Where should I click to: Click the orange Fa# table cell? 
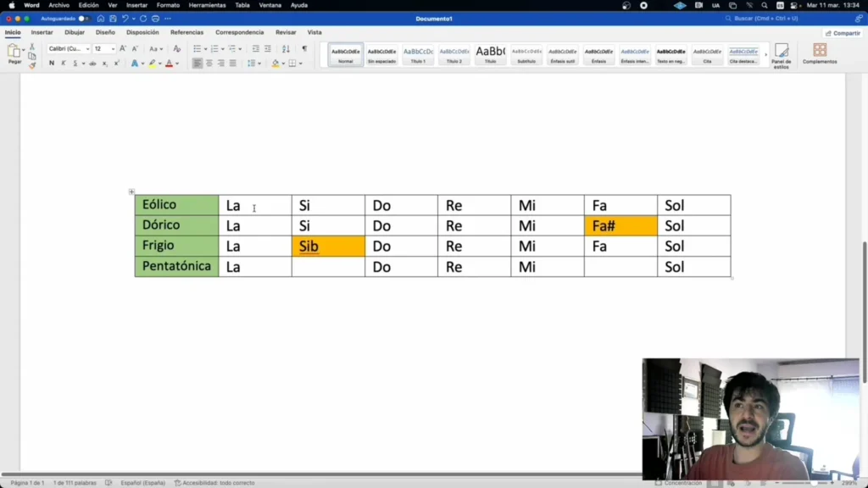point(620,225)
